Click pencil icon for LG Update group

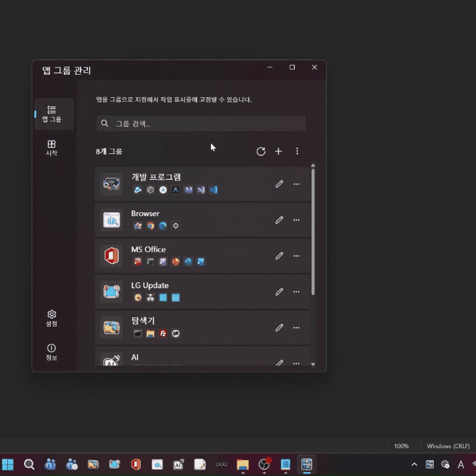click(279, 292)
